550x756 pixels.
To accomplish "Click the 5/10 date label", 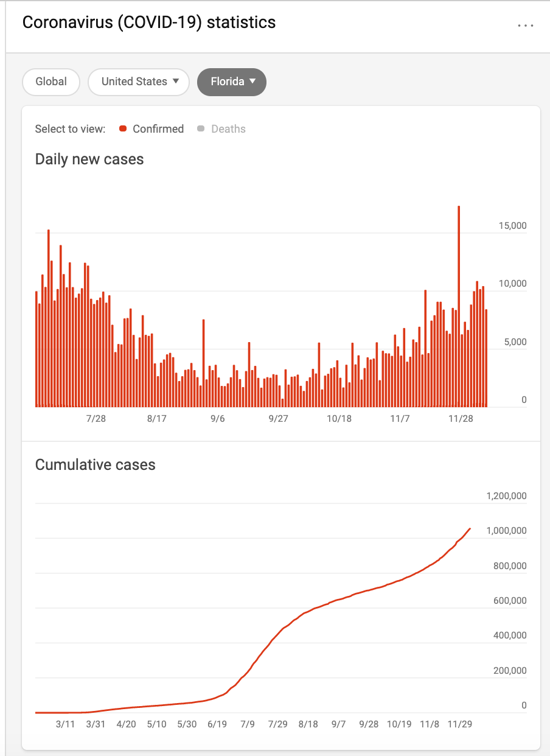I will click(156, 724).
